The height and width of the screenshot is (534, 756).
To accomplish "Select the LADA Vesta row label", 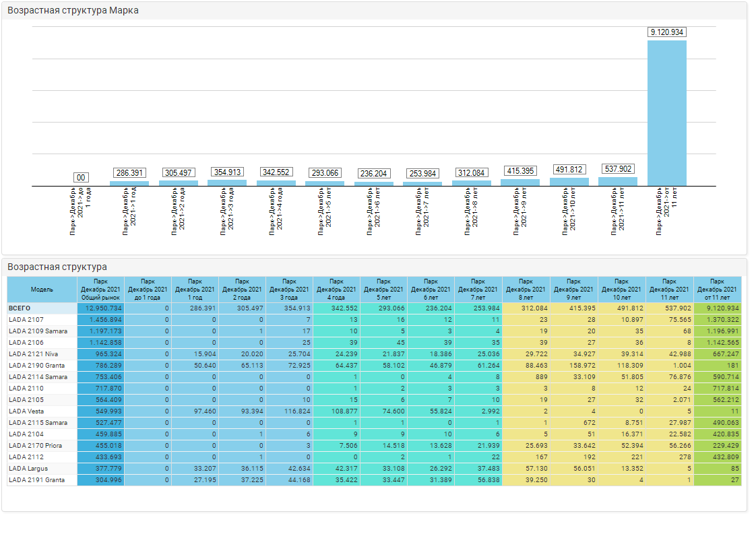I will click(26, 411).
